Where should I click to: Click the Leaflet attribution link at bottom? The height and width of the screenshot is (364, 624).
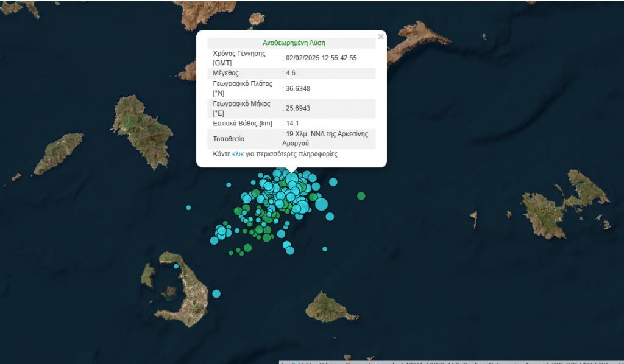click(x=285, y=362)
